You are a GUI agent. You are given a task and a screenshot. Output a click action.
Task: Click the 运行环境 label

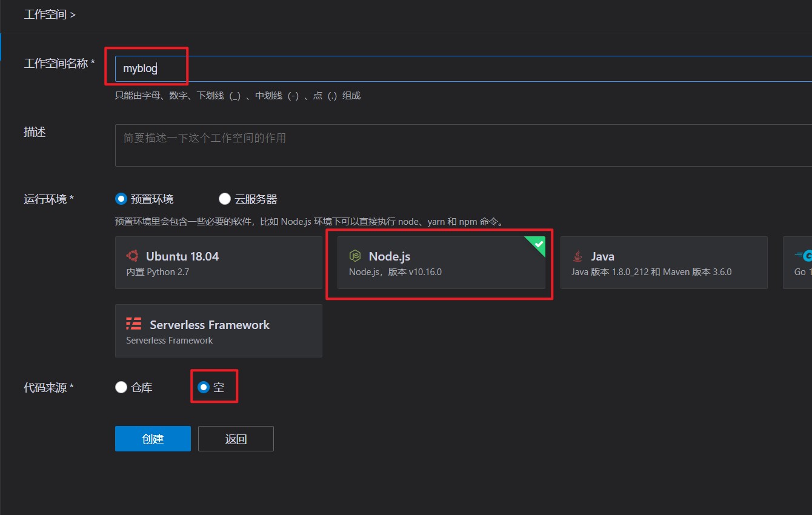48,199
